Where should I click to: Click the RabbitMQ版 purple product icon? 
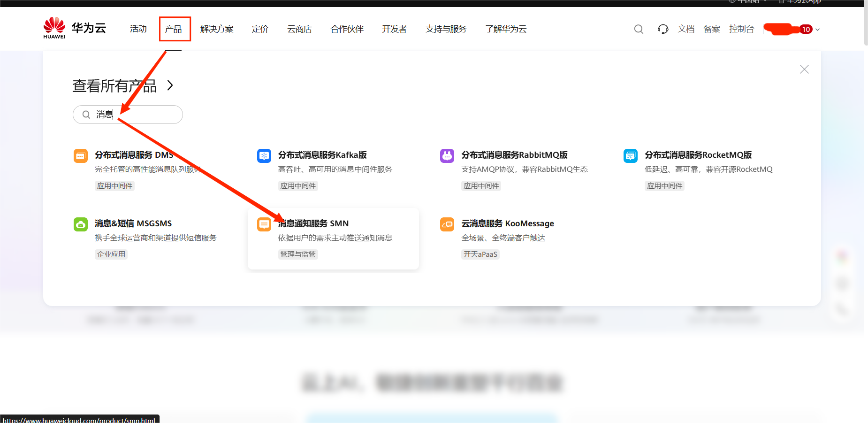pyautogui.click(x=447, y=155)
